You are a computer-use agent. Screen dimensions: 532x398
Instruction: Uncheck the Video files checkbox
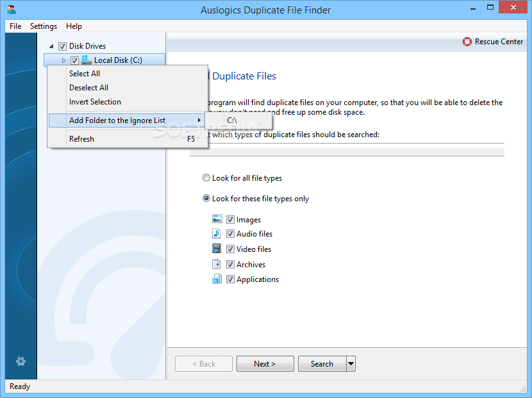coord(230,249)
